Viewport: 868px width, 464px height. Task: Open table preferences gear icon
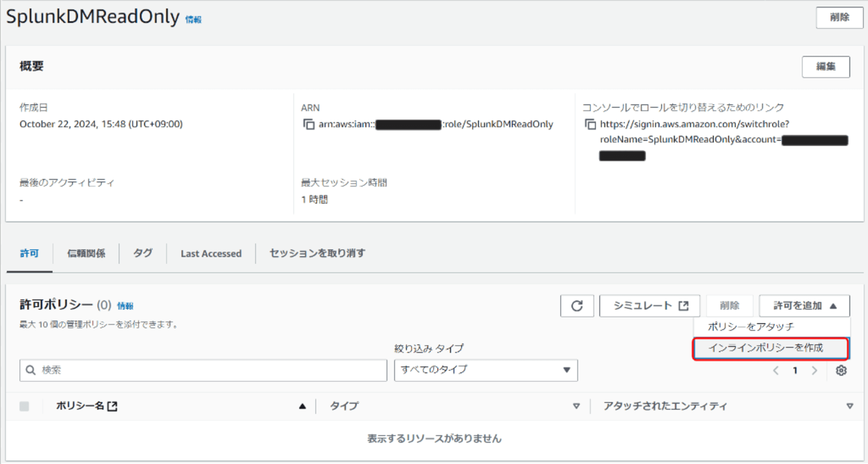(x=841, y=371)
